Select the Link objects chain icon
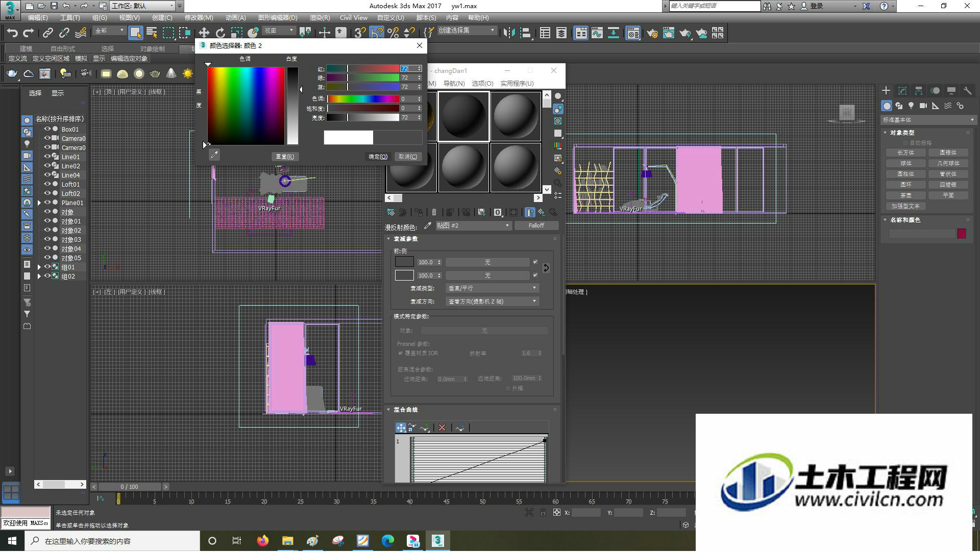This screenshot has height=552, width=980. (47, 33)
